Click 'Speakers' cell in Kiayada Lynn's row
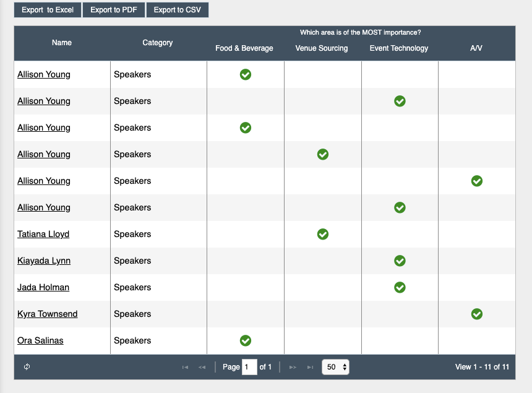This screenshot has height=393, width=532. (158, 261)
